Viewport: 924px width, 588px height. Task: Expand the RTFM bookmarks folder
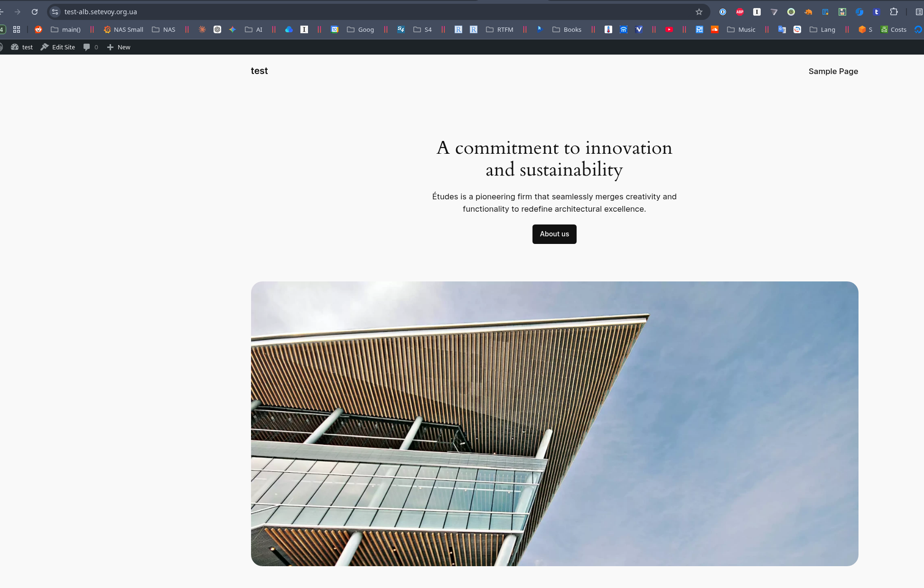pyautogui.click(x=500, y=29)
